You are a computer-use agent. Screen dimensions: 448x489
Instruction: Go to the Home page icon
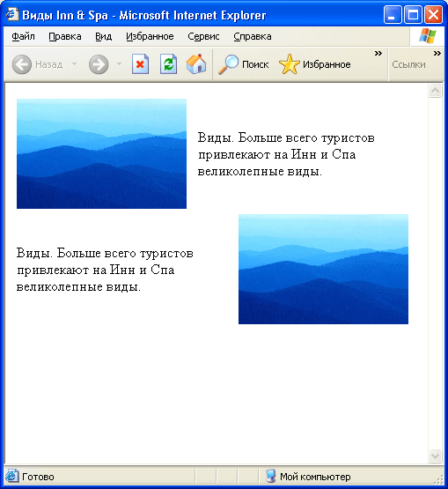coord(196,64)
